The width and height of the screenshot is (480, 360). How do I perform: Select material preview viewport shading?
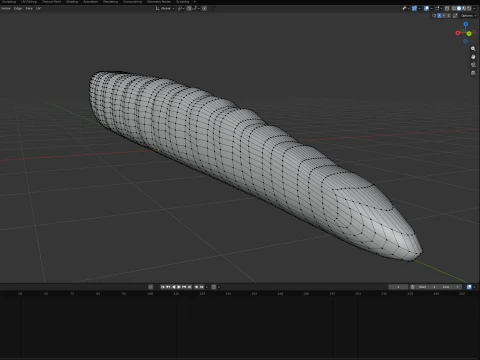(464, 8)
